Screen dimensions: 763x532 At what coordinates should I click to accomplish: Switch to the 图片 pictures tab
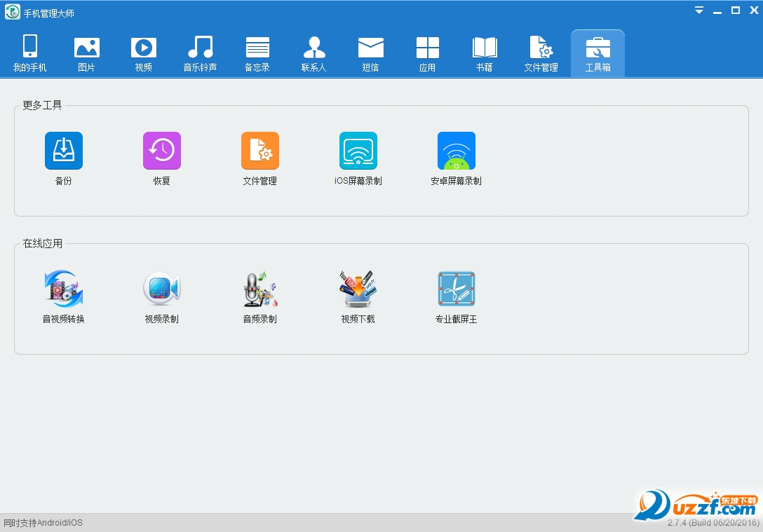pos(87,53)
